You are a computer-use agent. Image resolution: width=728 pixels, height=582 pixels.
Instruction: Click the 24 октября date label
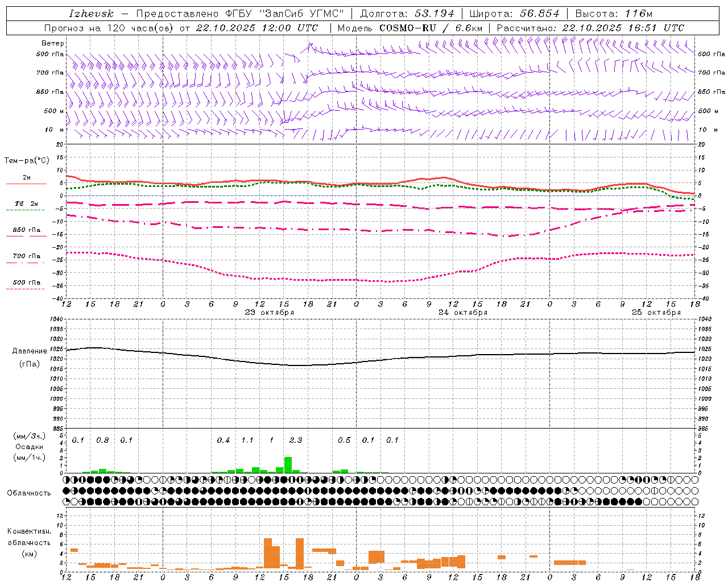coord(462,312)
